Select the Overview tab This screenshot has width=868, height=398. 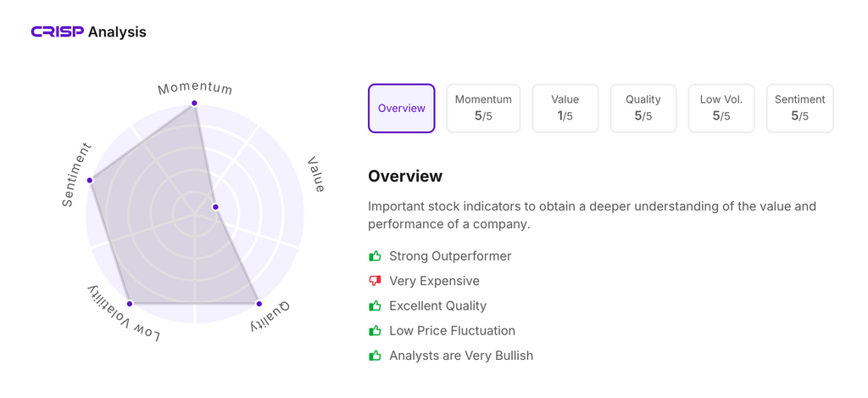402,109
